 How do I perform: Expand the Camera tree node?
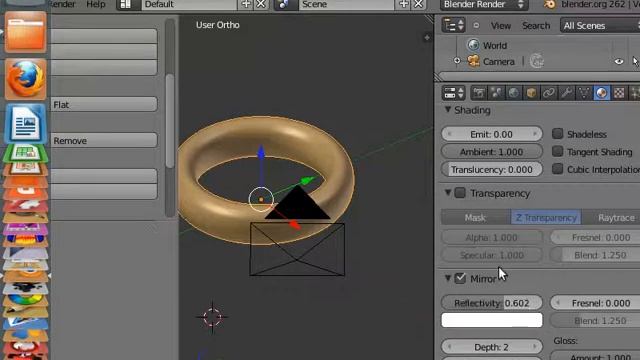click(457, 61)
